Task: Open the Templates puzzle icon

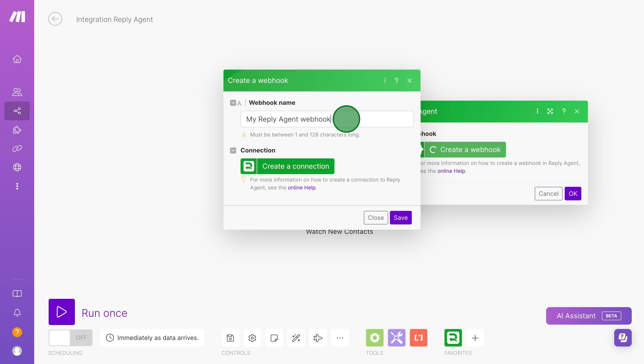Action: point(17,130)
